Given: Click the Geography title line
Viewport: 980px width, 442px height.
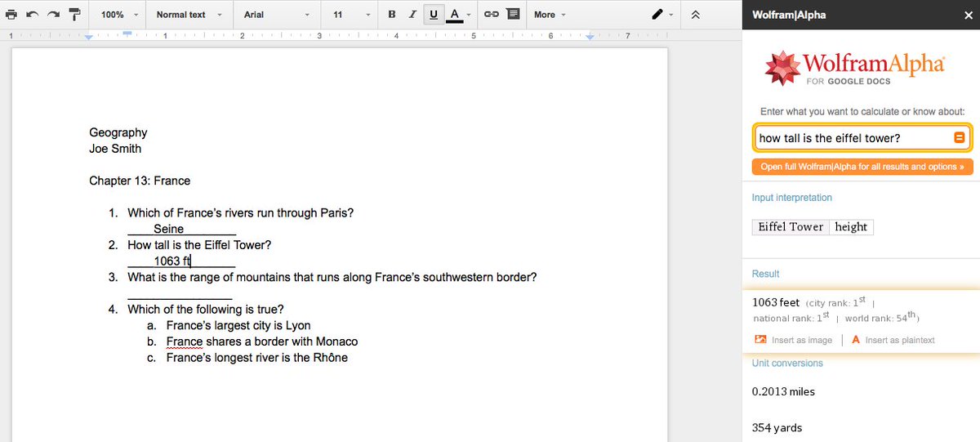Looking at the screenshot, I should click(118, 132).
